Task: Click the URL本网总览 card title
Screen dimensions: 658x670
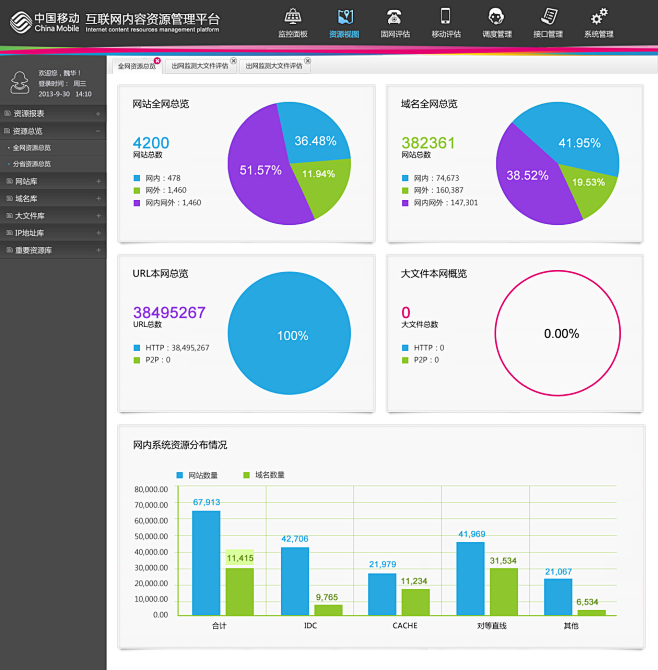Action: point(160,273)
